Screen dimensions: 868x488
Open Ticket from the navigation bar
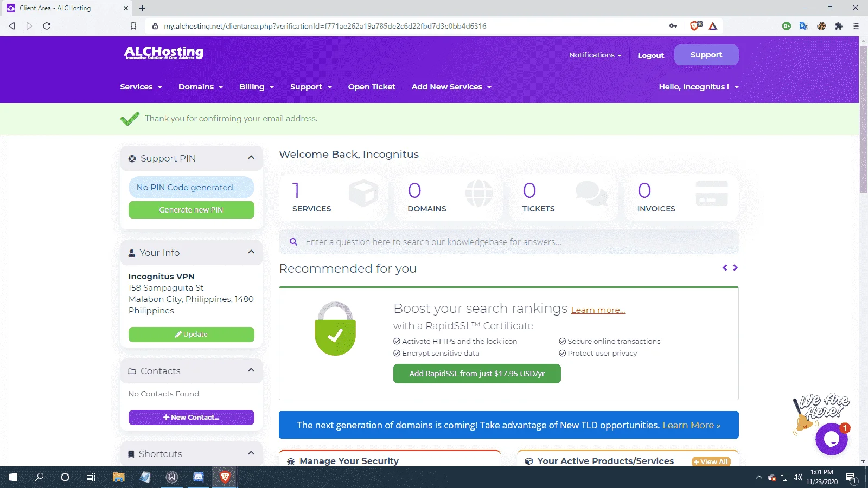(372, 87)
